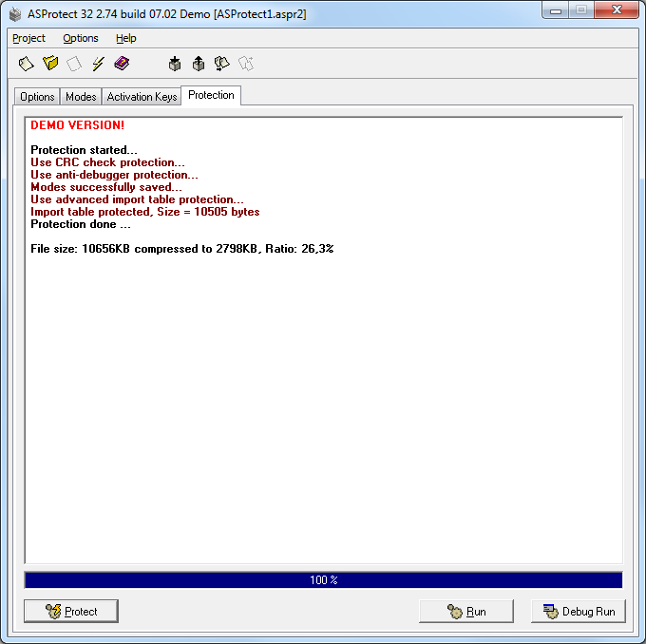
Task: Click the Protect button
Action: click(x=71, y=611)
